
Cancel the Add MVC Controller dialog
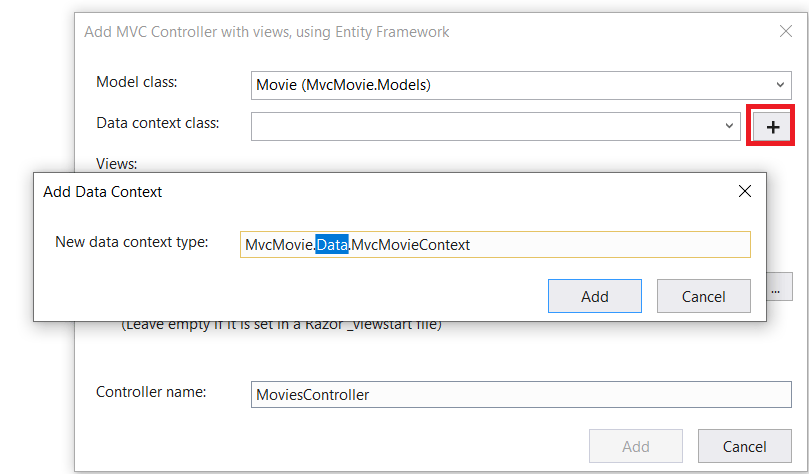(744, 446)
